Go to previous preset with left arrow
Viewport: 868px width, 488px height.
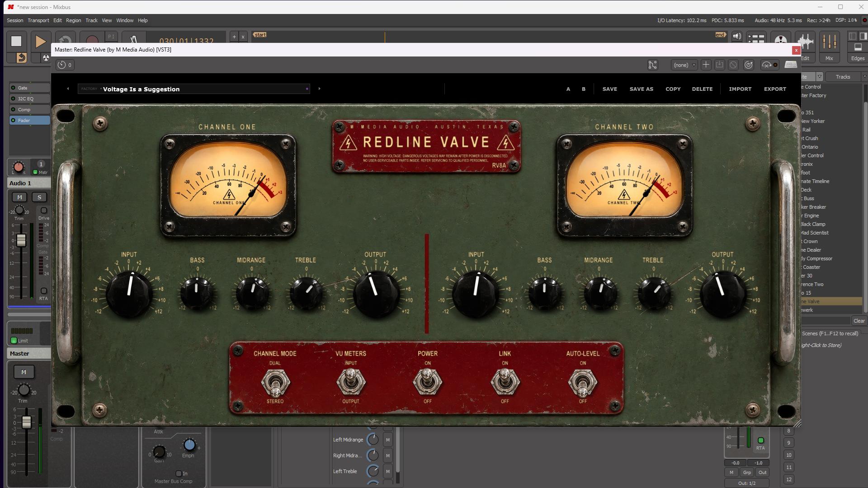click(x=68, y=89)
